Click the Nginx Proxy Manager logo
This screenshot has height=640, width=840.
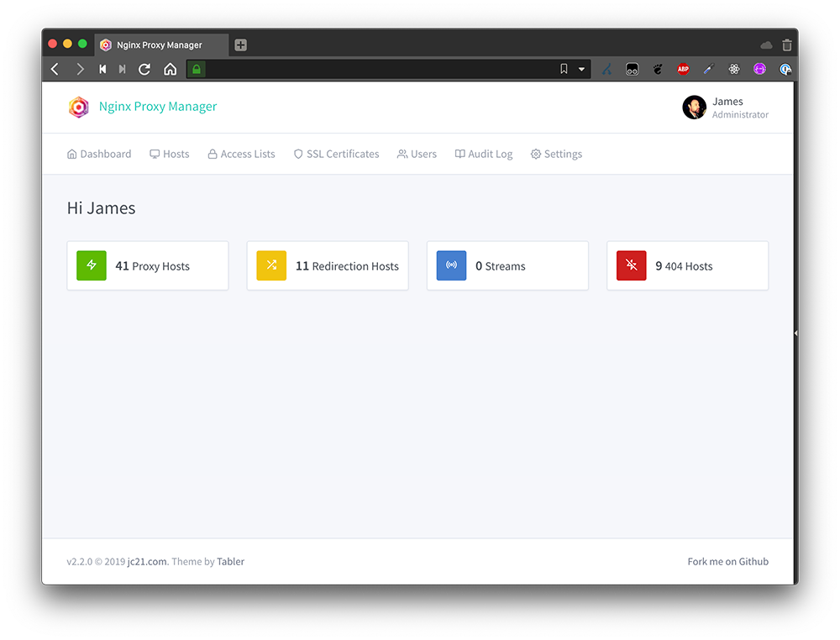79,108
